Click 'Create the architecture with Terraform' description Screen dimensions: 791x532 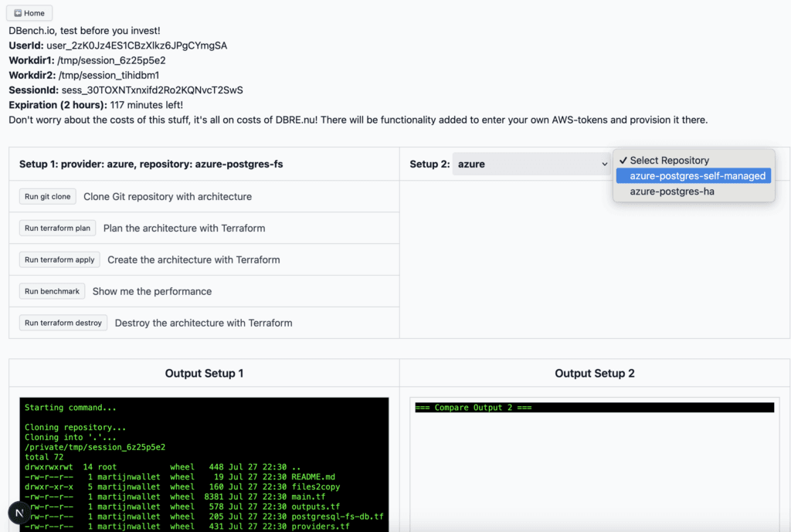(x=194, y=259)
